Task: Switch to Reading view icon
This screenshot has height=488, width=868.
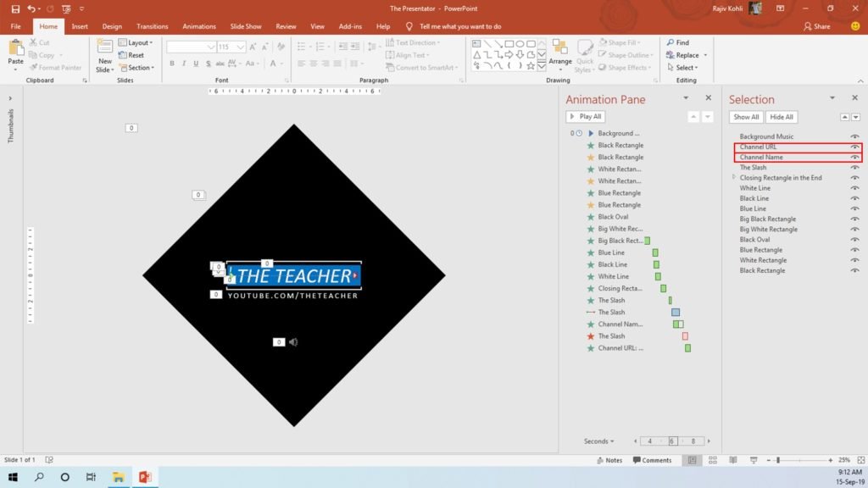Action: click(x=733, y=460)
